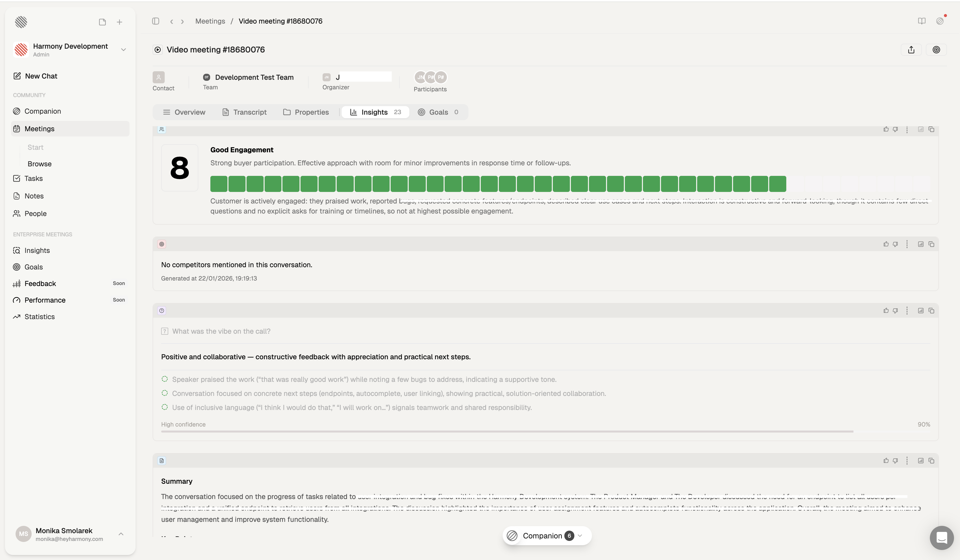Click the goal target icon at top right
The width and height of the screenshot is (960, 560).
click(x=936, y=50)
